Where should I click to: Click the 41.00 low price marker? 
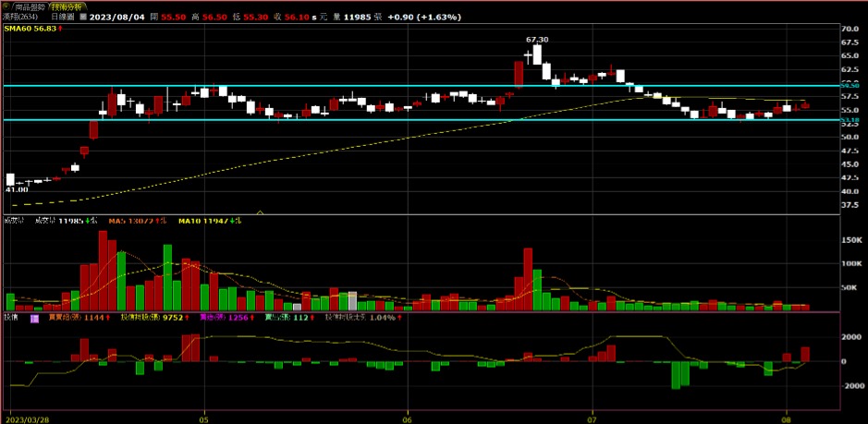18,189
